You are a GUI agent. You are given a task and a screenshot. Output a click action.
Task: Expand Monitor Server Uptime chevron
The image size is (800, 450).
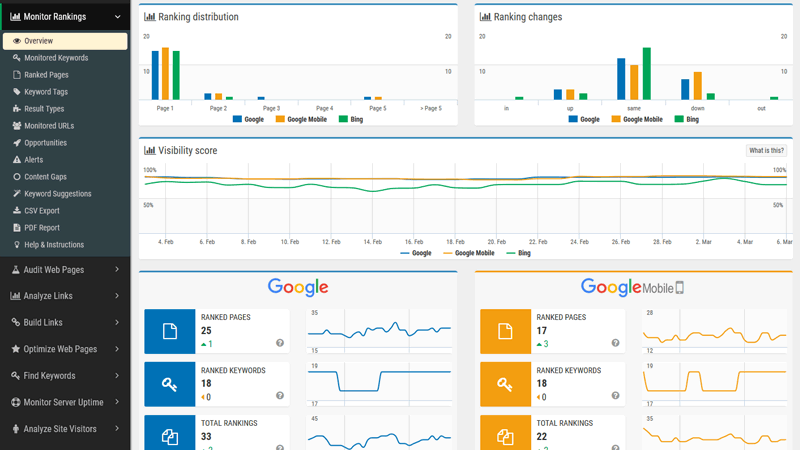click(x=117, y=402)
